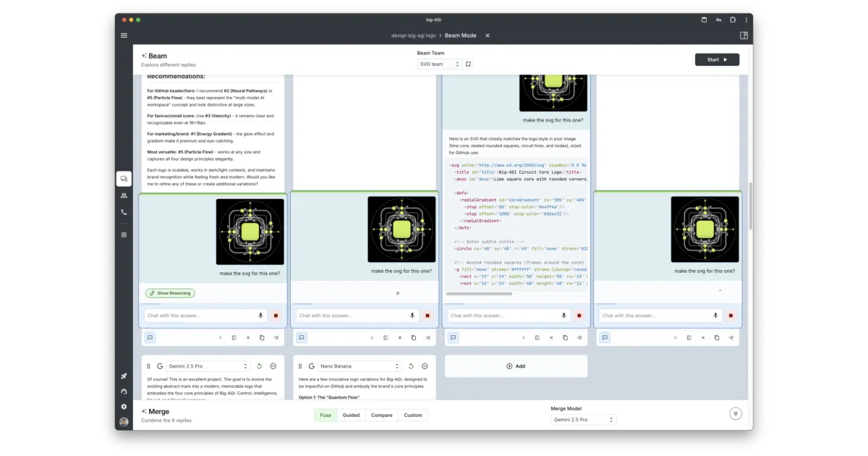Stop generation in the fourth beam column
The image size is (868, 456).
coord(731,316)
